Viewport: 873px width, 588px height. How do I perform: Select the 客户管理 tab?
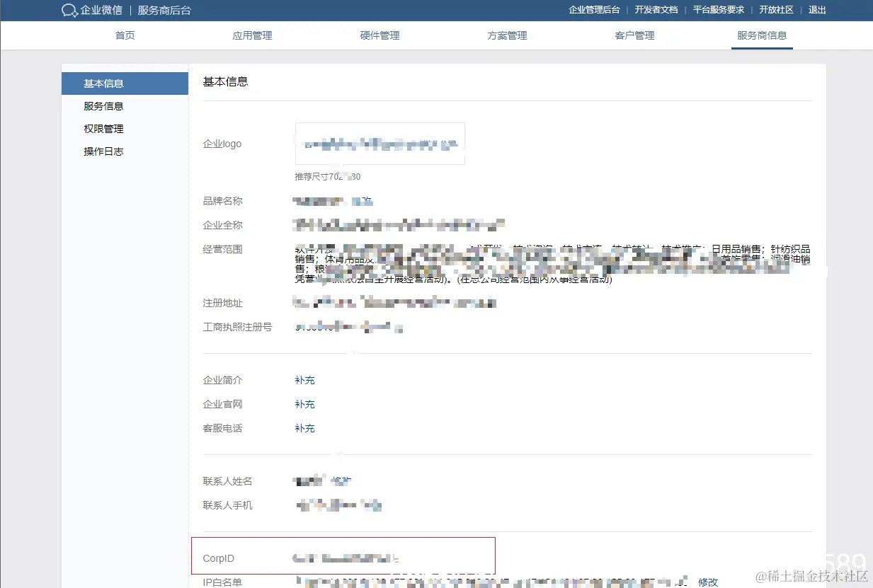click(634, 35)
